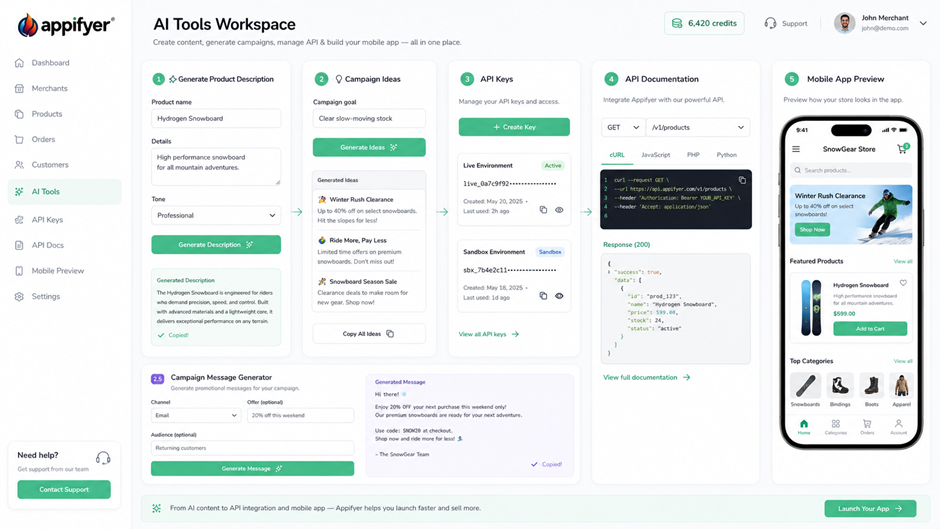
Task: Switch to the PHP tab
Action: click(693, 155)
